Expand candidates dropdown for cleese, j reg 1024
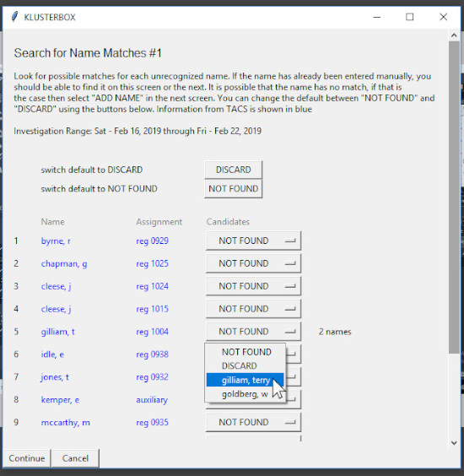 [253, 286]
